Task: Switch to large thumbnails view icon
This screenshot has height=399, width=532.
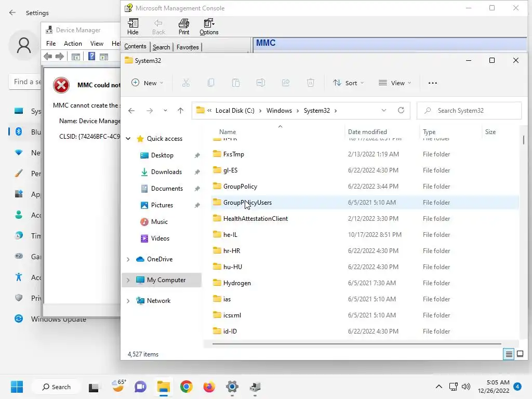Action: [520, 354]
